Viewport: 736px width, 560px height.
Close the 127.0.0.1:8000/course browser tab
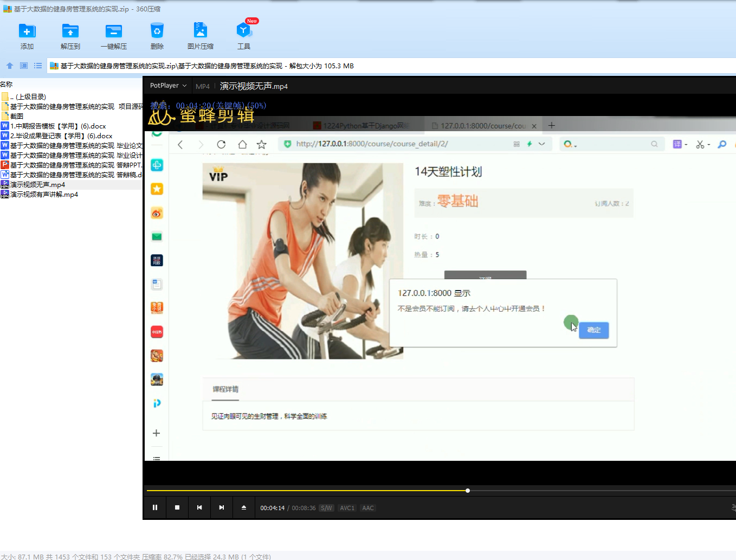pyautogui.click(x=534, y=126)
